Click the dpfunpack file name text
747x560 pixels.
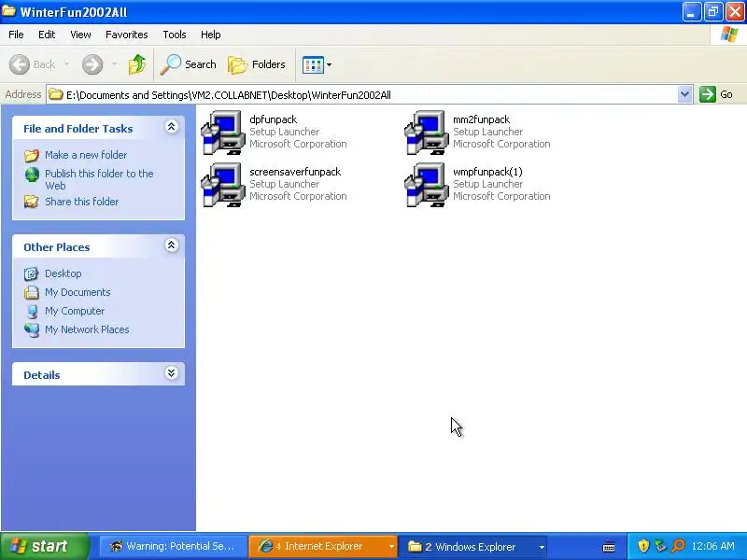273,119
